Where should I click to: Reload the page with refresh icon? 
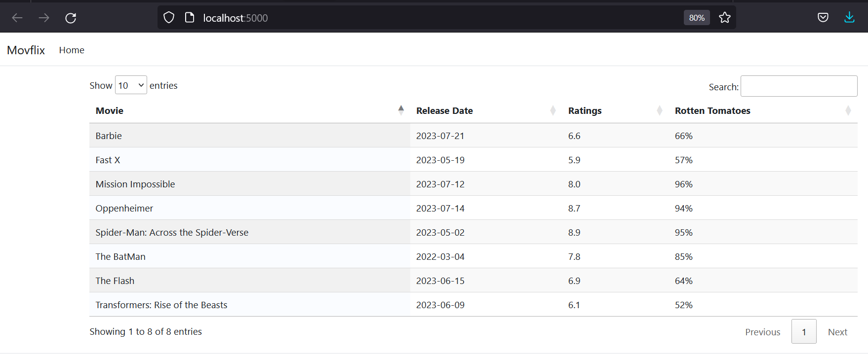[x=71, y=18]
